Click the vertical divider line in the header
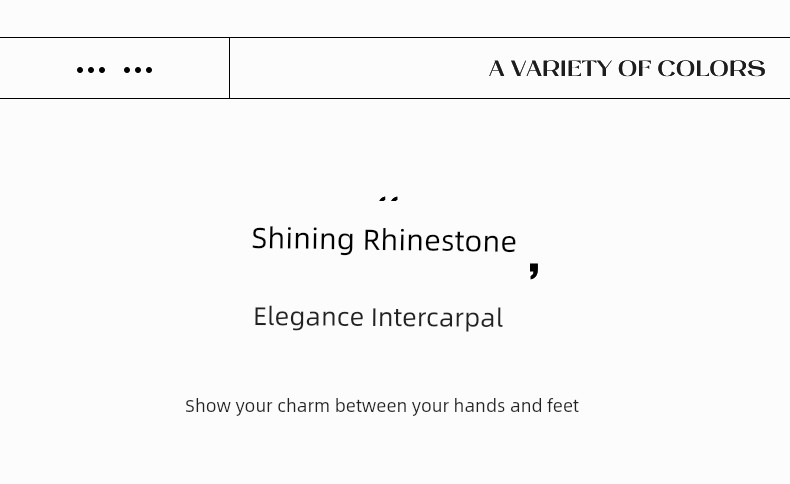The image size is (790, 484). pos(229,68)
